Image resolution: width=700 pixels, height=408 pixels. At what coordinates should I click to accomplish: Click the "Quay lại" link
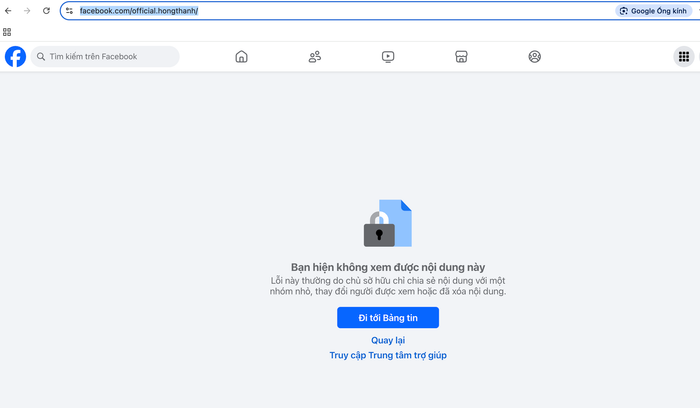[388, 340]
